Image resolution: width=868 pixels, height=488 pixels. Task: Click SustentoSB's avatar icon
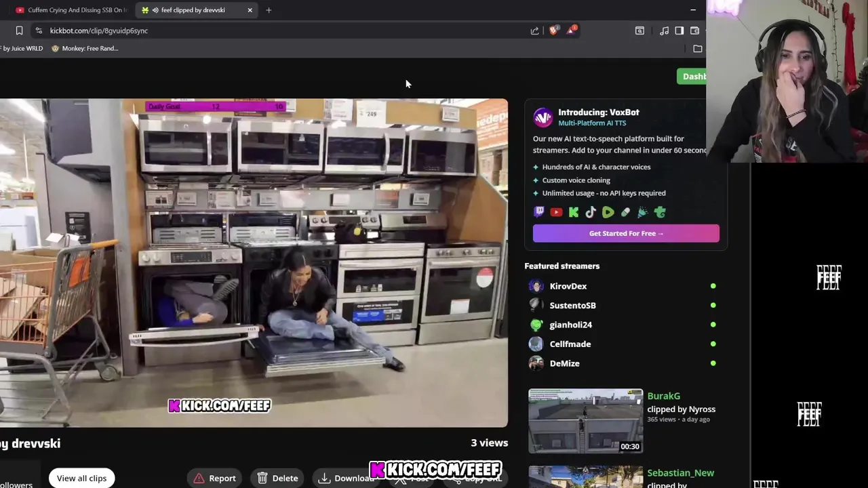[536, 306]
